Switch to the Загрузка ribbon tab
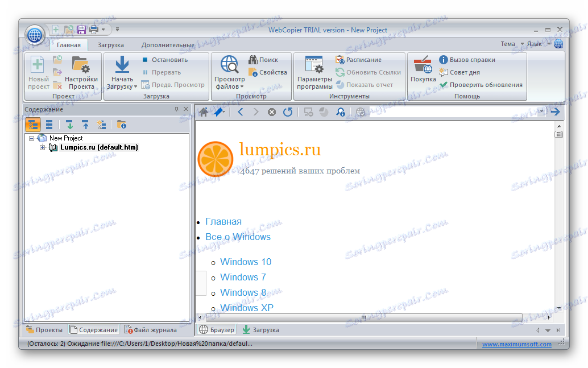 point(111,45)
